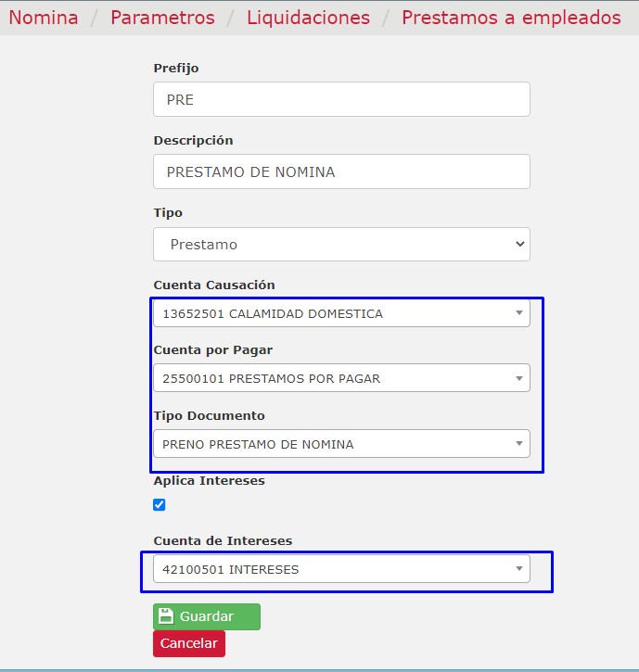Click the save disk icon on Guardar
This screenshot has width=639, height=672.
click(x=166, y=616)
